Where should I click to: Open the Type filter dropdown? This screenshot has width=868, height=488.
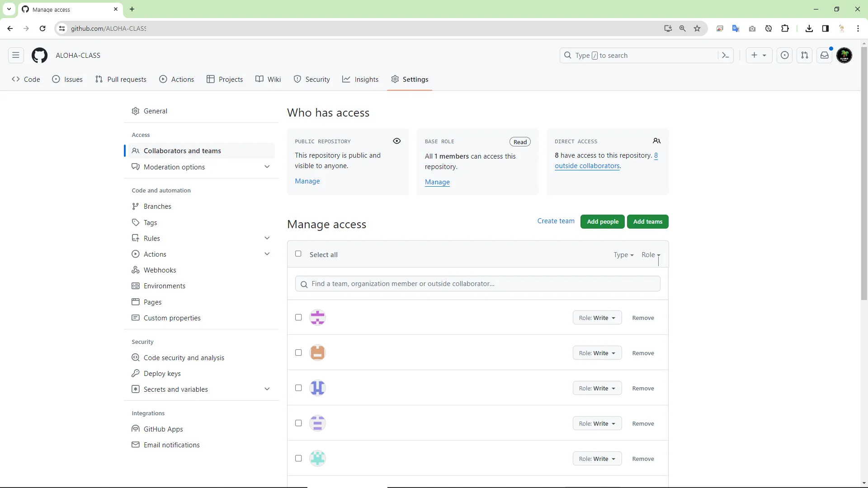click(x=623, y=255)
